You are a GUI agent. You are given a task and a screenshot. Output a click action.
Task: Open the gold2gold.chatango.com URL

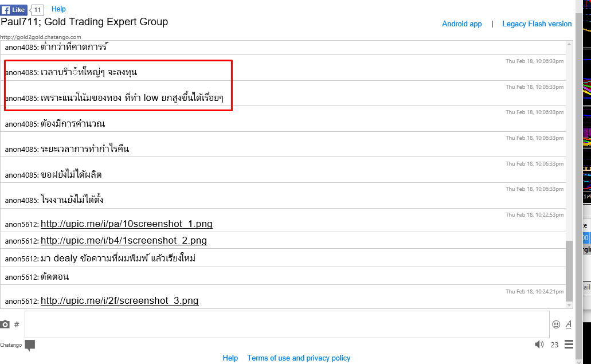coord(37,37)
